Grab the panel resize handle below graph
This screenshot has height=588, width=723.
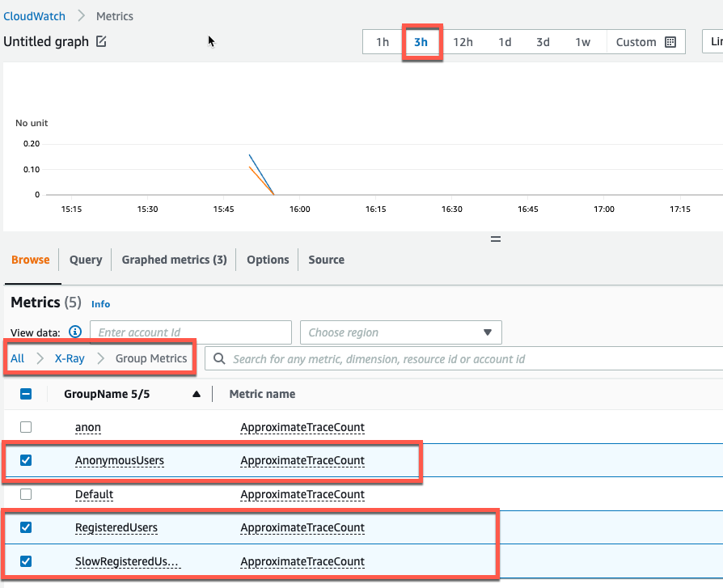pos(496,239)
